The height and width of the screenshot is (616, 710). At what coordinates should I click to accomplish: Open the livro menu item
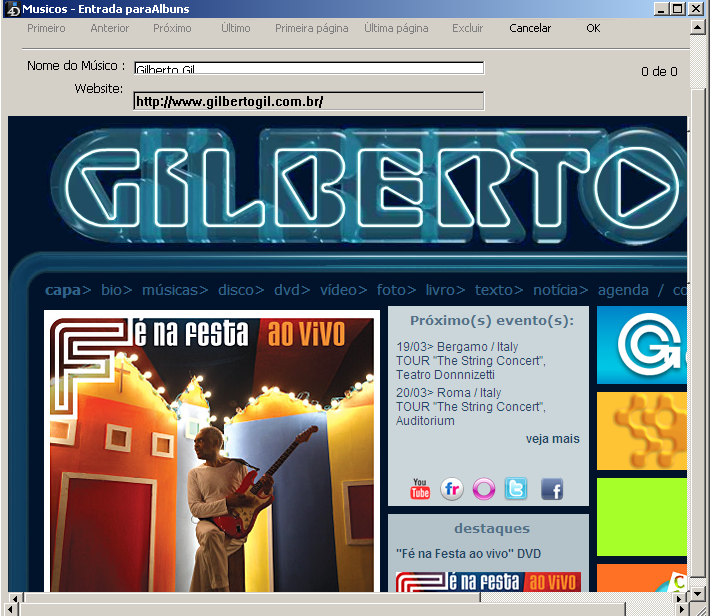pyautogui.click(x=445, y=290)
